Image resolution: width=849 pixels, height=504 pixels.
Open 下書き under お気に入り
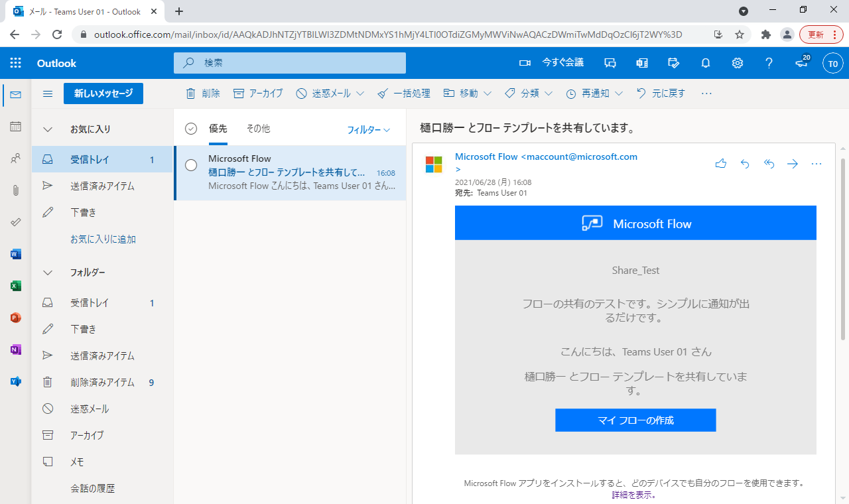[x=102, y=213]
